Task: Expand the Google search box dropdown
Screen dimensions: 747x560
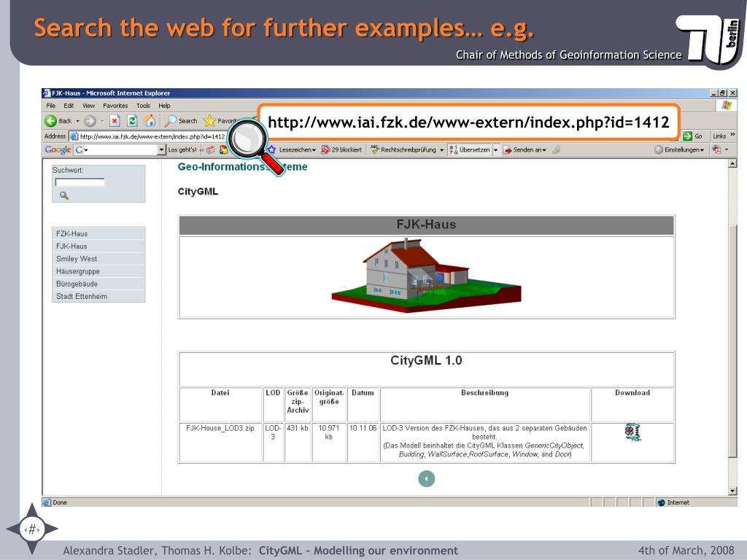Action: pos(161,150)
